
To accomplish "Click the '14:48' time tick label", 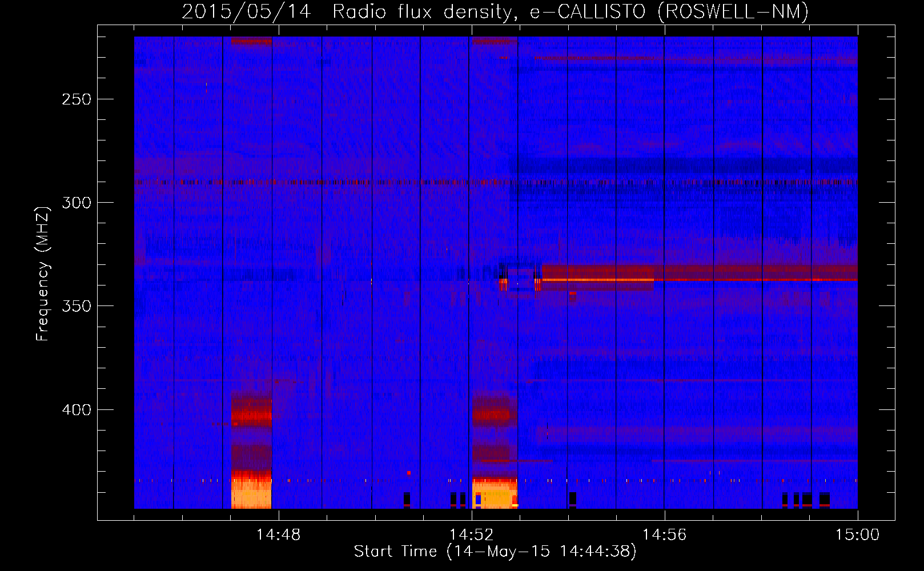I will click(279, 535).
